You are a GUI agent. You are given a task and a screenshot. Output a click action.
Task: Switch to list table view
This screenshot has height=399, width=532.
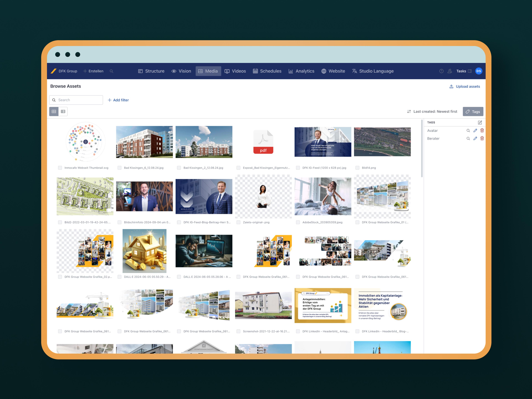pyautogui.click(x=63, y=111)
